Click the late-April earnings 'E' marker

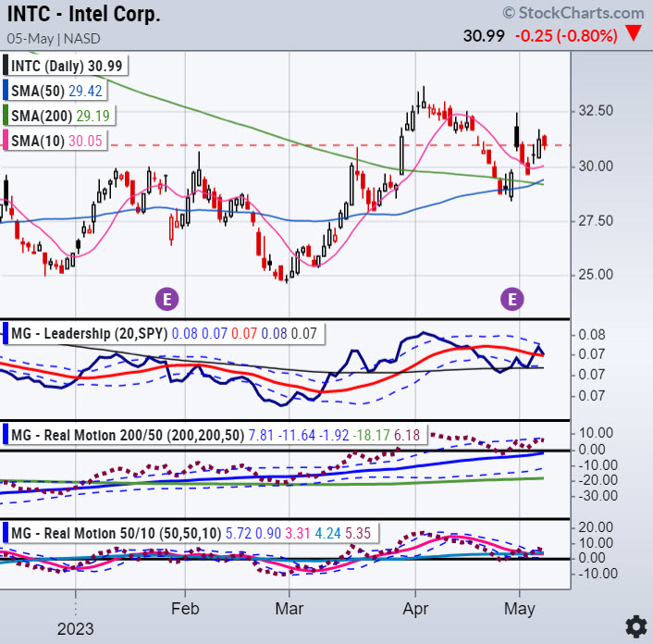(511, 298)
